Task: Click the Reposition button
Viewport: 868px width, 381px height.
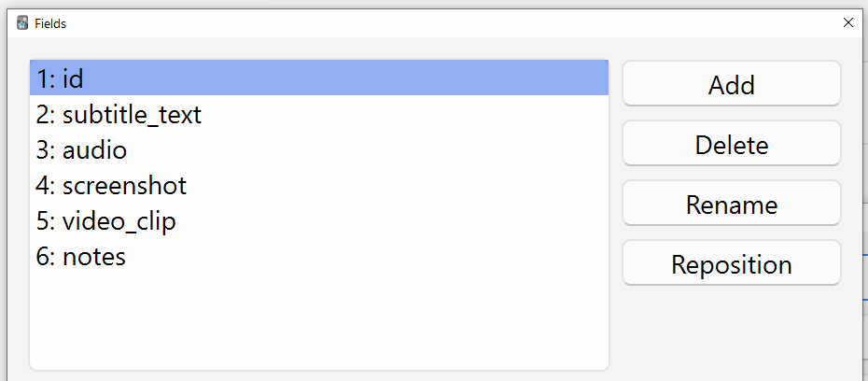Action: (x=731, y=264)
